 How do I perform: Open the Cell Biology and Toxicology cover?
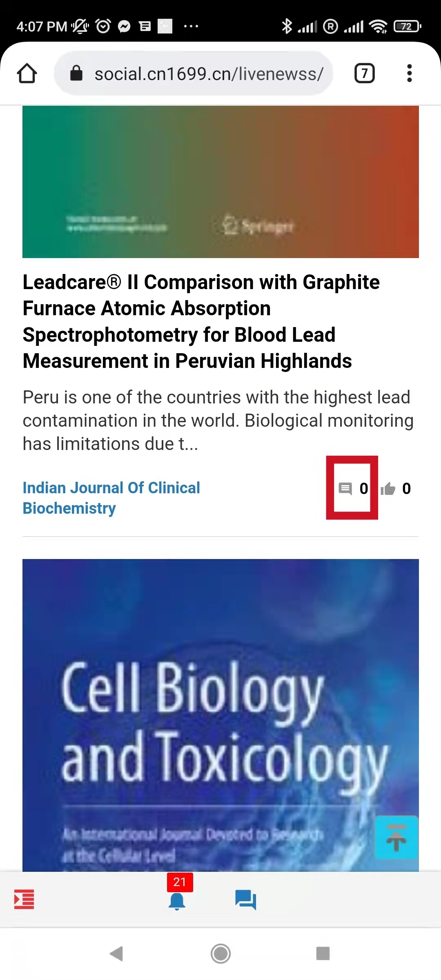tap(220, 715)
